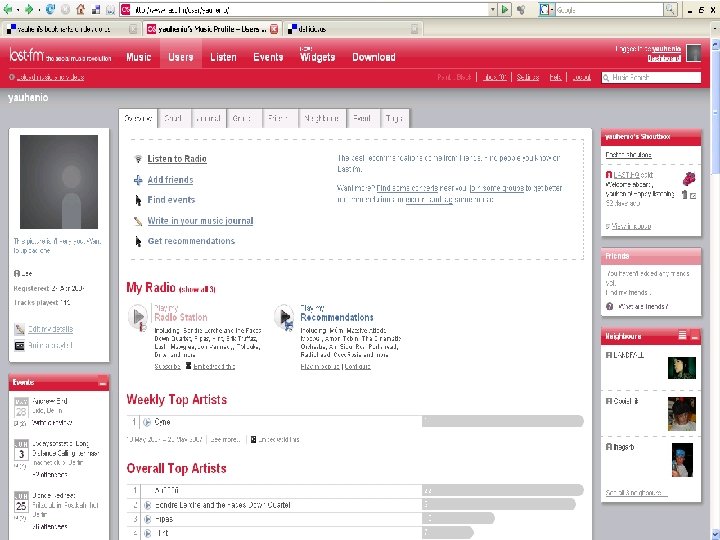
Task: Click the Weekly Top Artists Cyne play-count bar
Action: tap(503, 421)
